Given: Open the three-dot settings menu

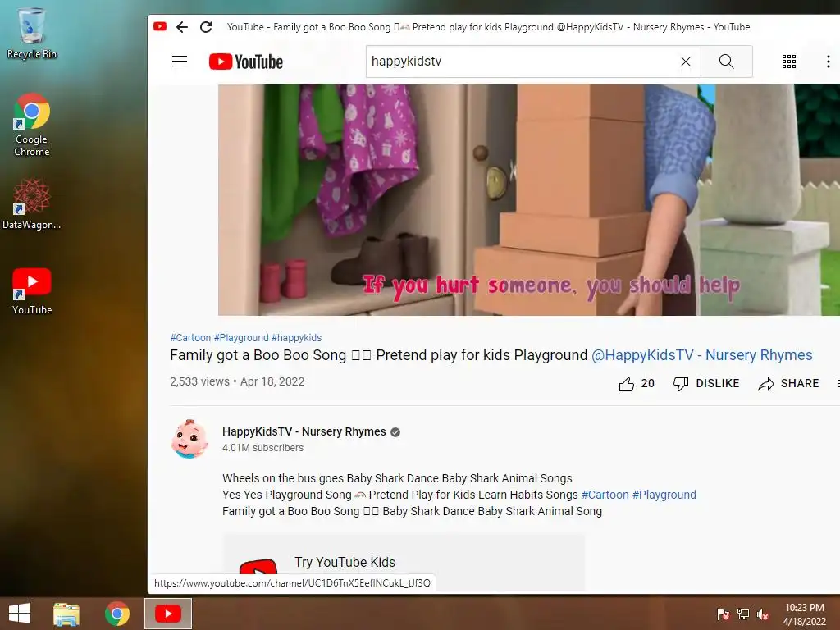Looking at the screenshot, I should 828,62.
